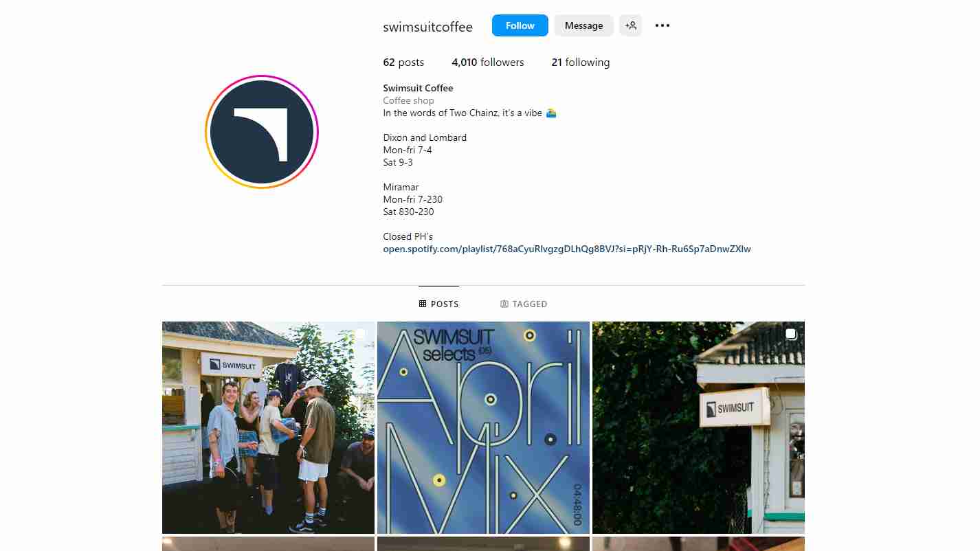Click the suggested accounts add-person icon
Image resolution: width=980 pixels, height=551 pixels.
point(630,25)
